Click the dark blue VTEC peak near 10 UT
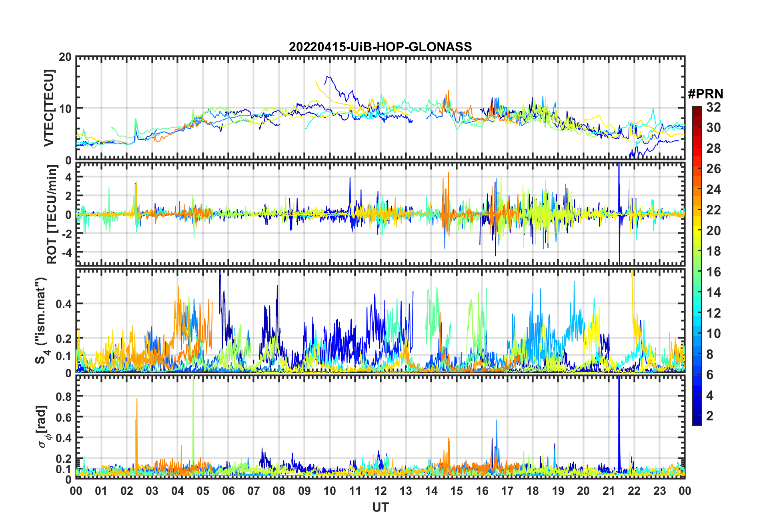The height and width of the screenshot is (532, 761). coord(328,77)
